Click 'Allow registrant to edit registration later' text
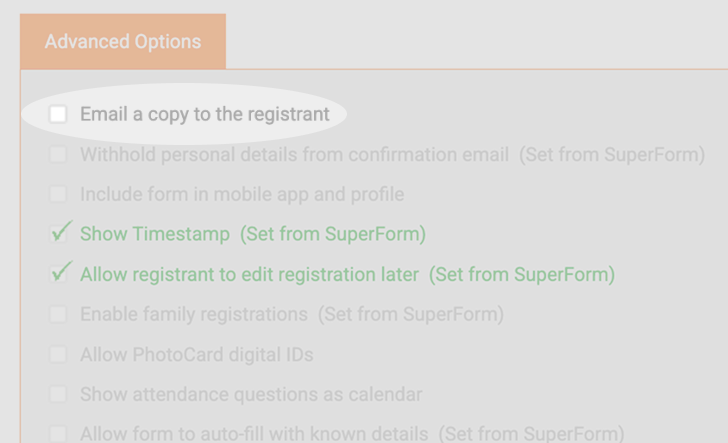 click(x=249, y=274)
